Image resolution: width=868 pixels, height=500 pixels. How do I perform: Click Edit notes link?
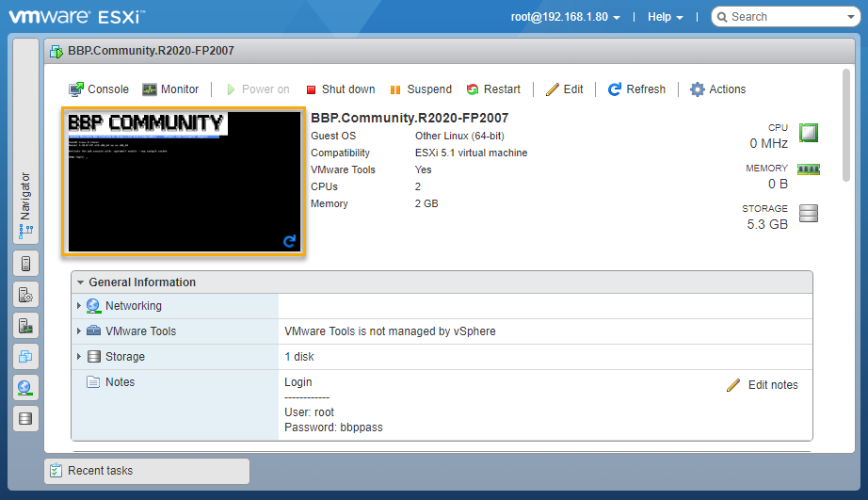click(x=763, y=385)
